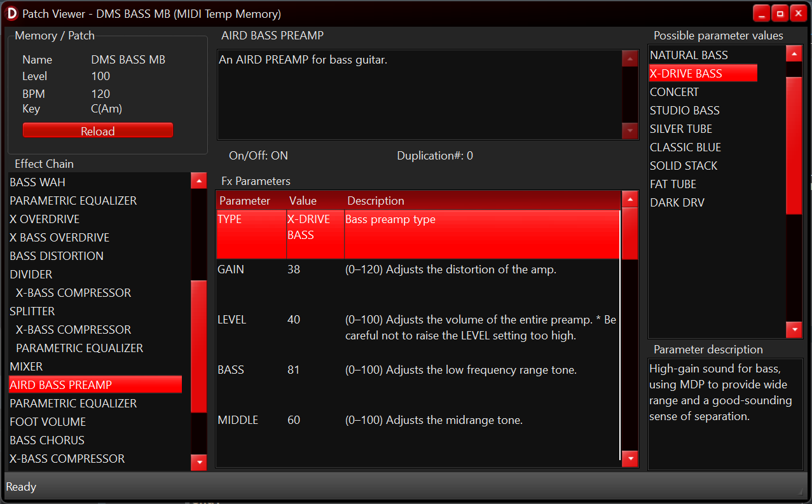Click Fx Parameters scroll down arrow
This screenshot has width=812, height=504.
tap(630, 458)
